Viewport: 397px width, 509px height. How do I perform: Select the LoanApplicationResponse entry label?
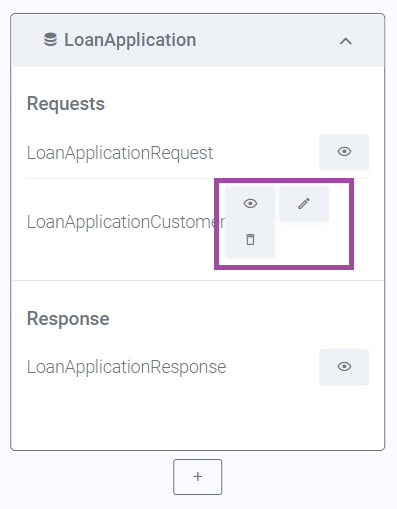coord(126,367)
